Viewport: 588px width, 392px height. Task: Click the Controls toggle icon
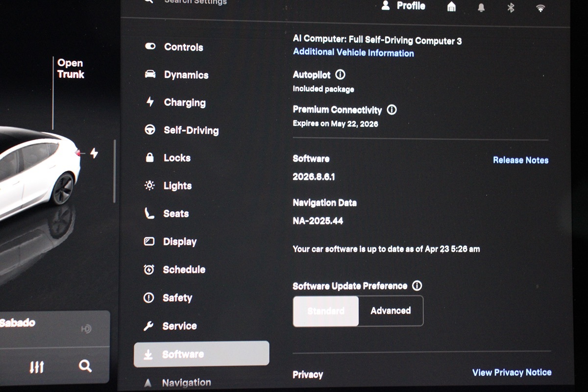pyautogui.click(x=150, y=47)
